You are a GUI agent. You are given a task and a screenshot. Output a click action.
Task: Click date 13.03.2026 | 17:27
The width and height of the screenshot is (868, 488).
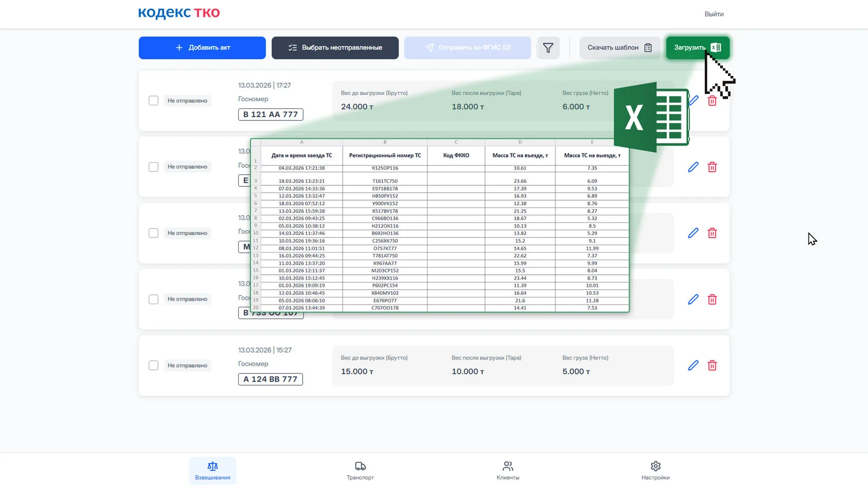[265, 85]
